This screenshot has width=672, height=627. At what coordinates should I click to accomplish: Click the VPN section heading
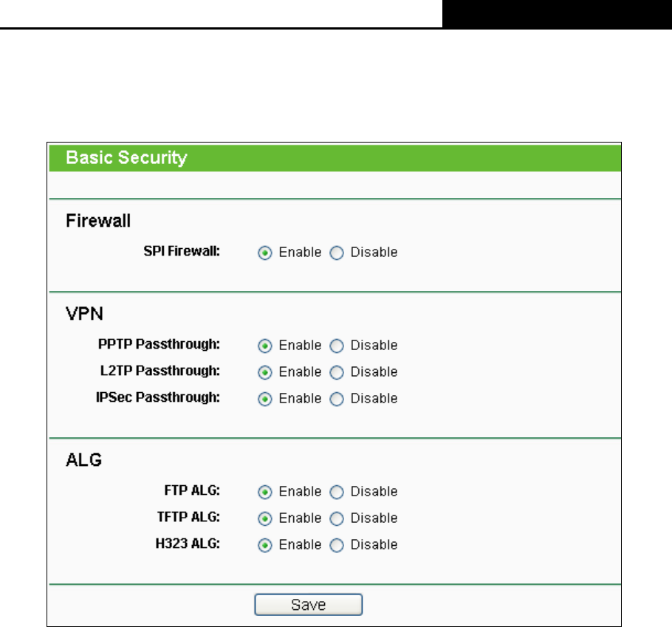tap(84, 313)
